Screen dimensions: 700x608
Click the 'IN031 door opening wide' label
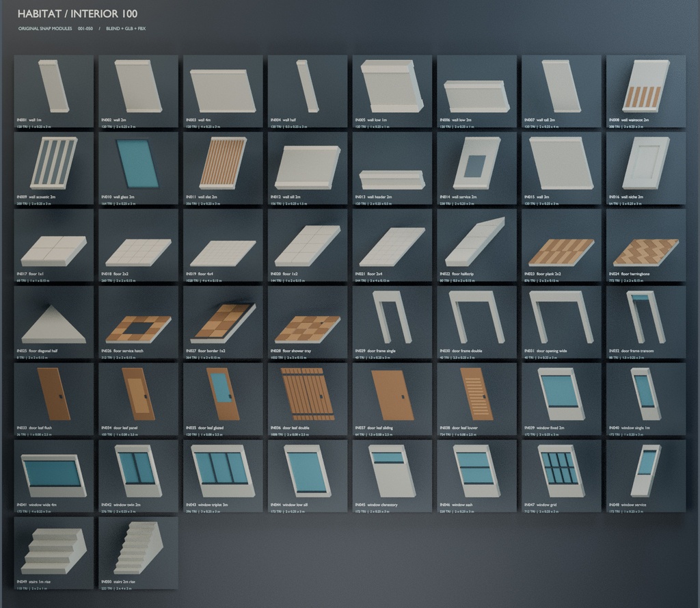[x=546, y=351]
